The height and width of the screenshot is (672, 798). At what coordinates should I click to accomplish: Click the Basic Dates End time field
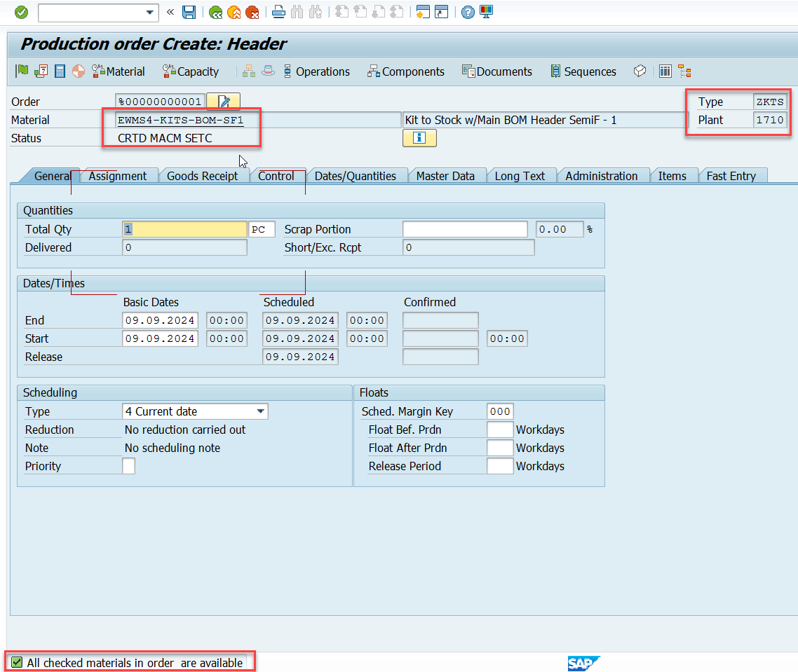[x=227, y=320]
